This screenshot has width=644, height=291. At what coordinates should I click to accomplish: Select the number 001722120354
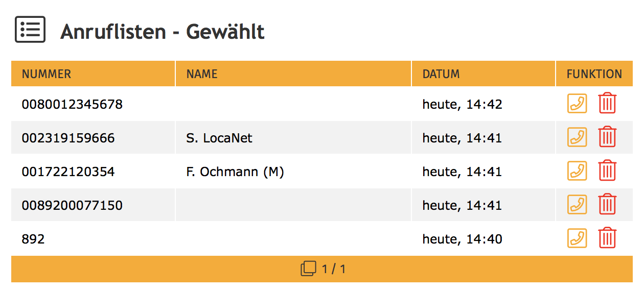point(68,172)
